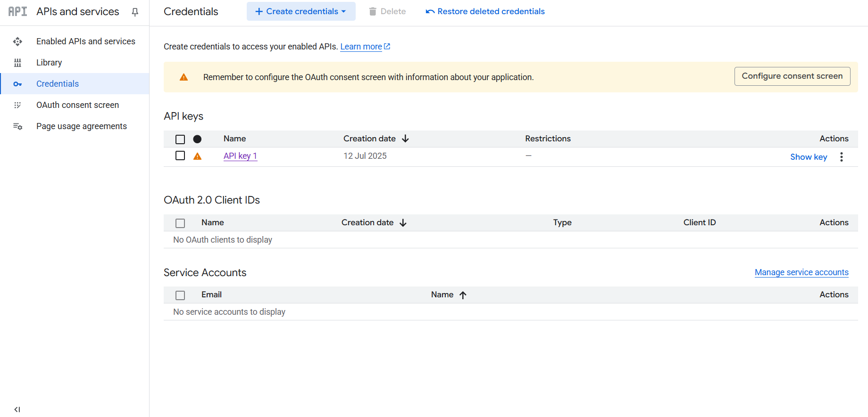Open the three-dot actions menu for API key 1
The image size is (868, 417).
[842, 157]
